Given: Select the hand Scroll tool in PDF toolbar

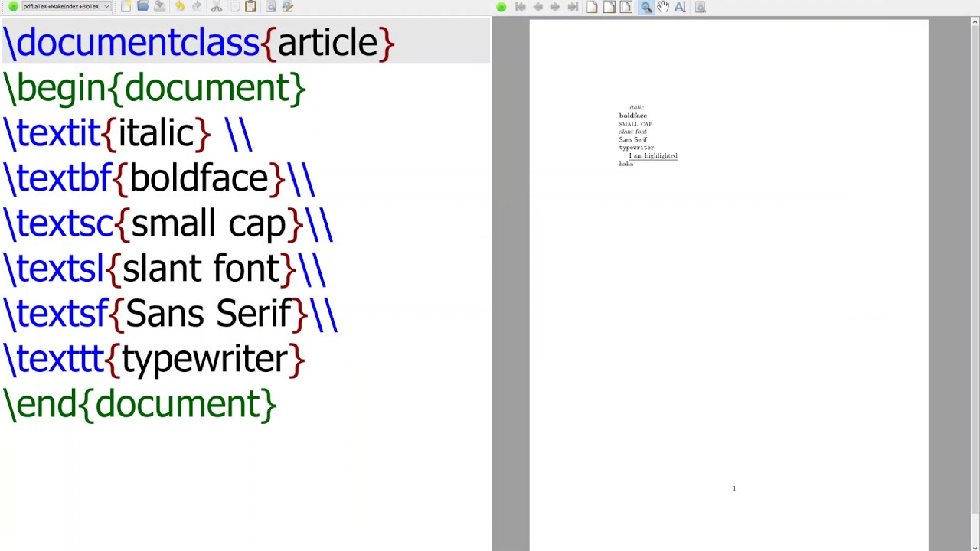Looking at the screenshot, I should (x=663, y=7).
